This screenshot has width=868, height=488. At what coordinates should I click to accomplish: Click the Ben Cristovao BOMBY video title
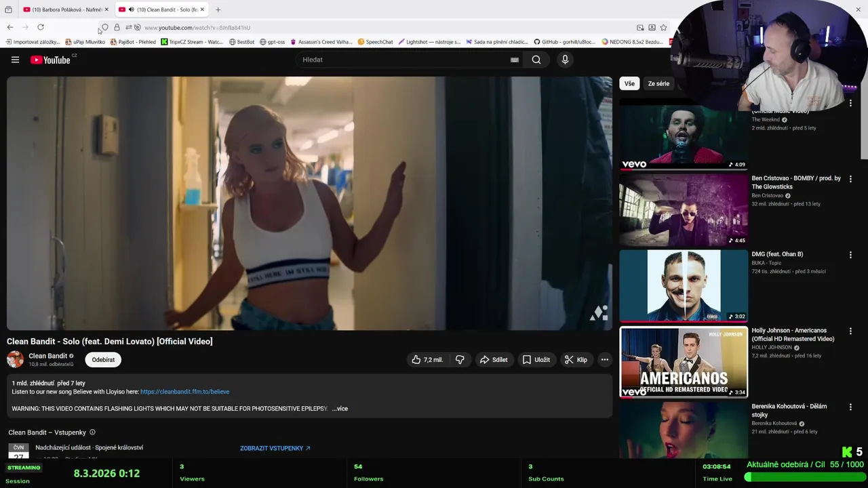pos(796,182)
